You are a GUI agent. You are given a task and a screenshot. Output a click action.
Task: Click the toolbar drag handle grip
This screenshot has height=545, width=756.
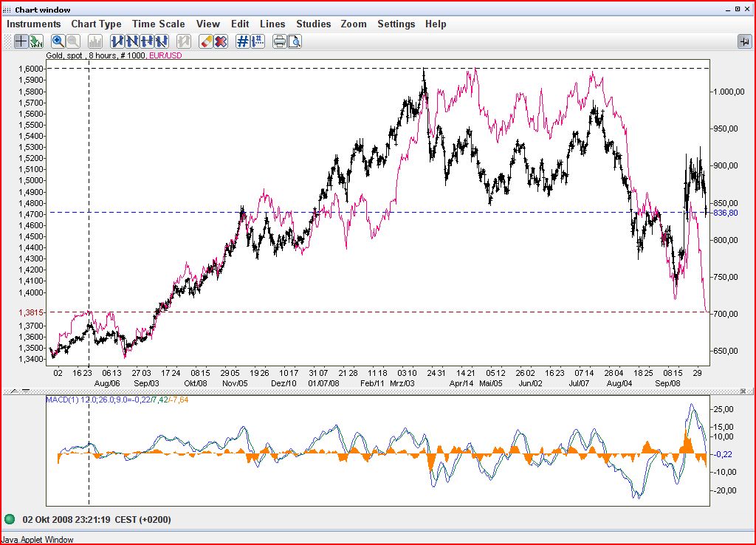(x=7, y=41)
